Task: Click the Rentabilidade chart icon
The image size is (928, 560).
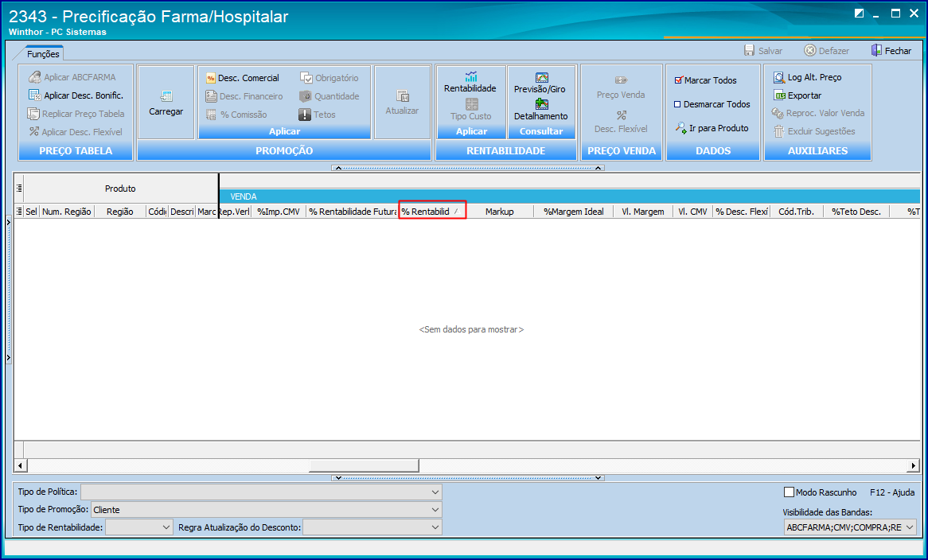Action: 471,76
